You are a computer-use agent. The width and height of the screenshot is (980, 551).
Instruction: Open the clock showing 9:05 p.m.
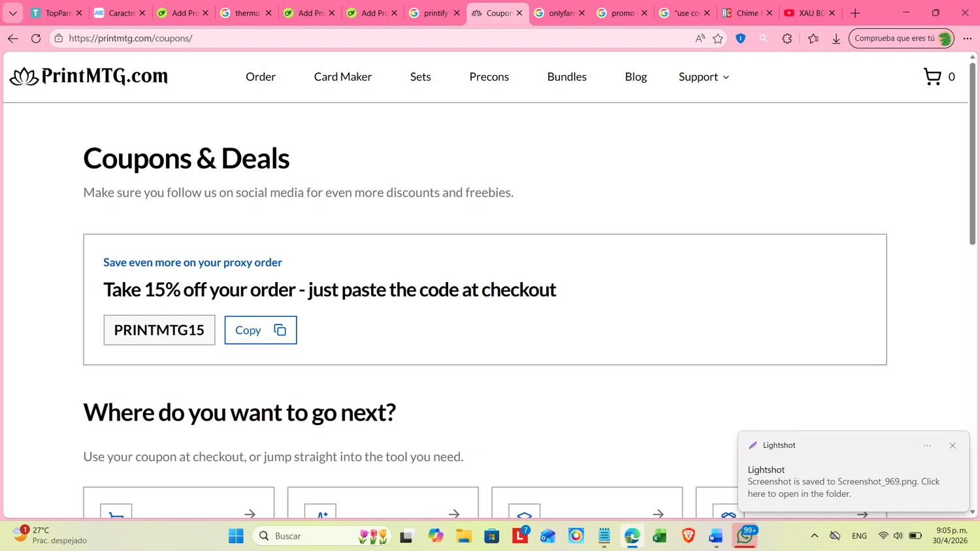951,535
